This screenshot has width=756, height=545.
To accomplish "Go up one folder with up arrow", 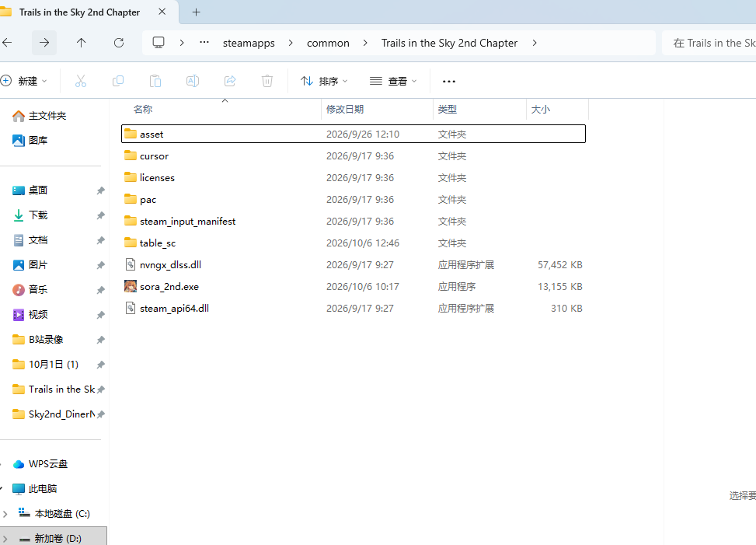I will click(81, 43).
